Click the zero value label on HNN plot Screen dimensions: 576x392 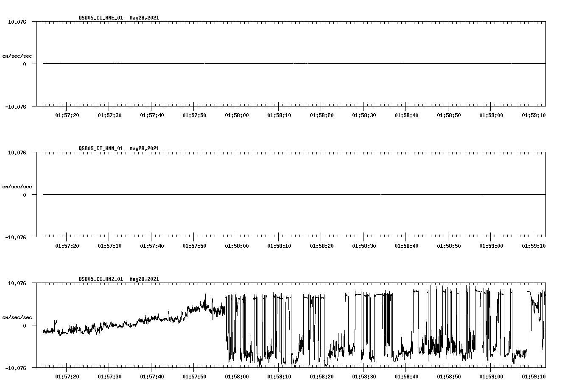pyautogui.click(x=25, y=195)
